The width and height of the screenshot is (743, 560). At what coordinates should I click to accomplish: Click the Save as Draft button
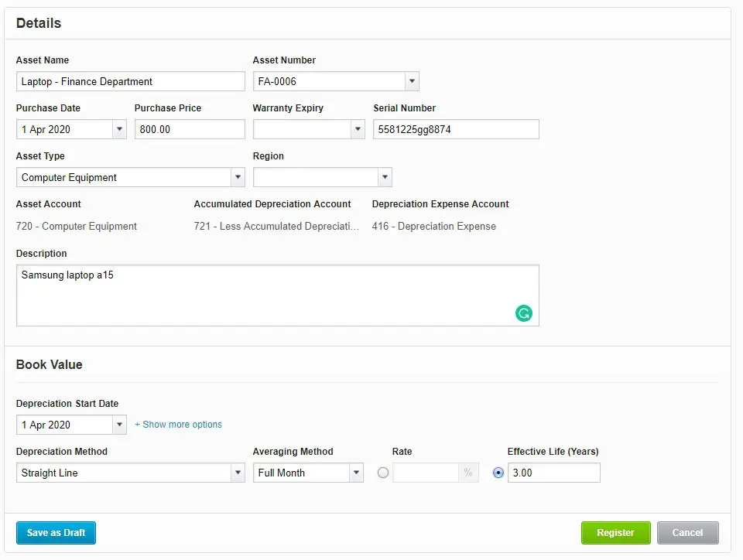56,533
